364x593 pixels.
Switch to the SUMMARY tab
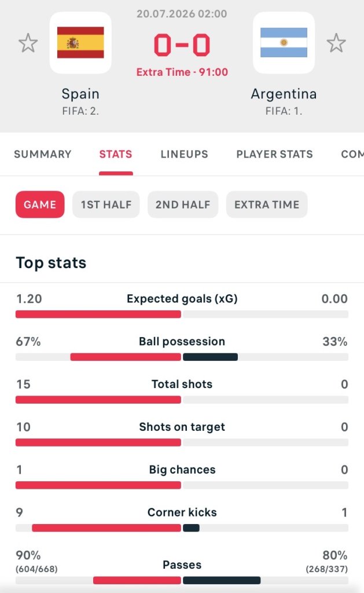point(43,154)
